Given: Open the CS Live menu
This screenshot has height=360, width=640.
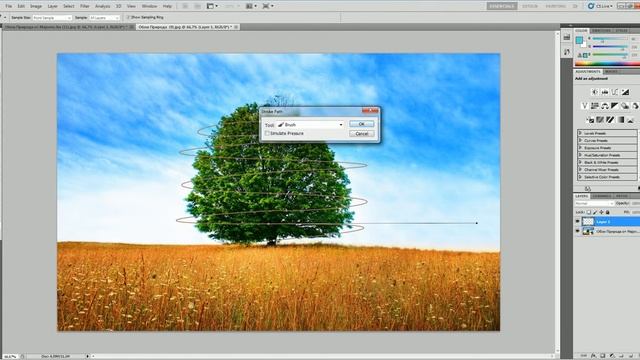Looking at the screenshot, I should point(600,6).
